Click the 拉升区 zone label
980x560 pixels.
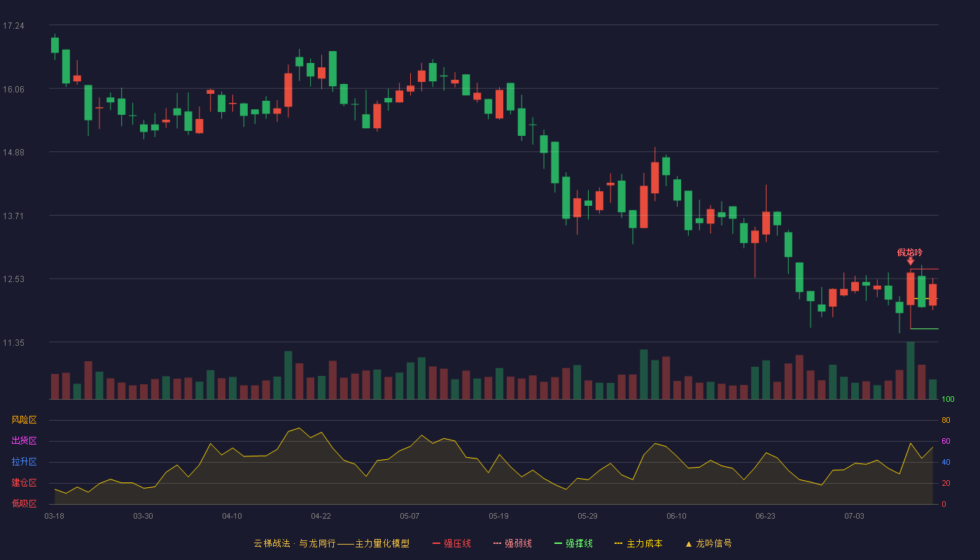click(24, 462)
